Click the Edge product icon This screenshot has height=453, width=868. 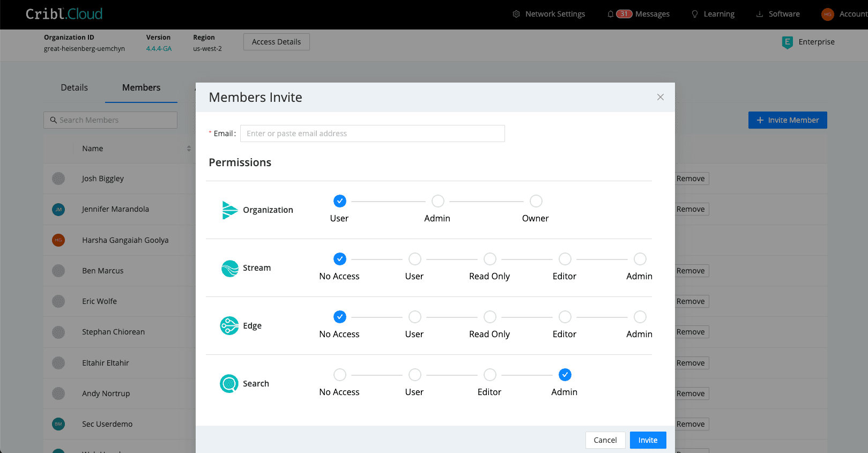pos(229,325)
